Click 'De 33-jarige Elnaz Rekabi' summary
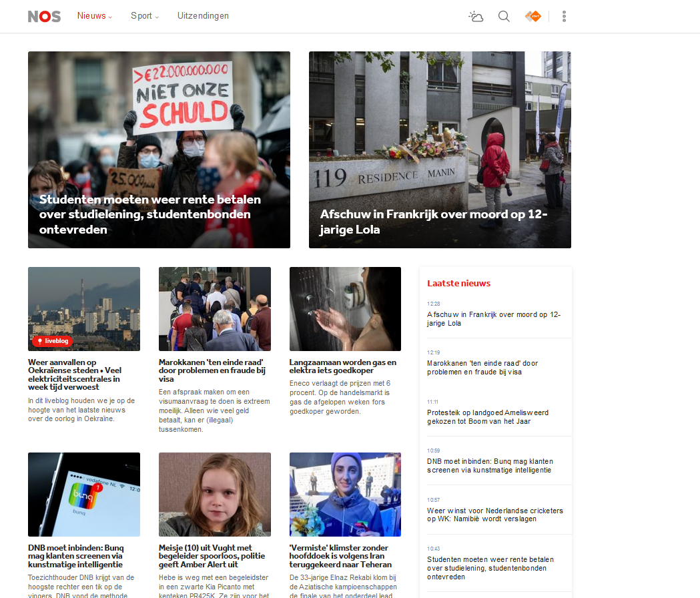700x598 pixels. (x=343, y=585)
